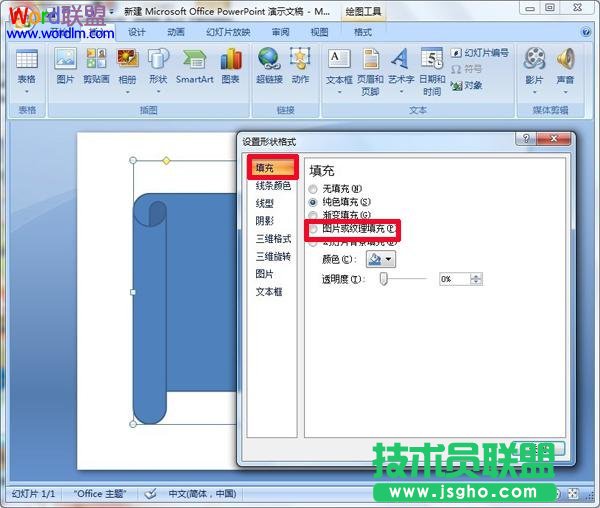Screen dimensions: 600x508
Task: Expand the 相册 dropdown arrow
Action: 127,92
